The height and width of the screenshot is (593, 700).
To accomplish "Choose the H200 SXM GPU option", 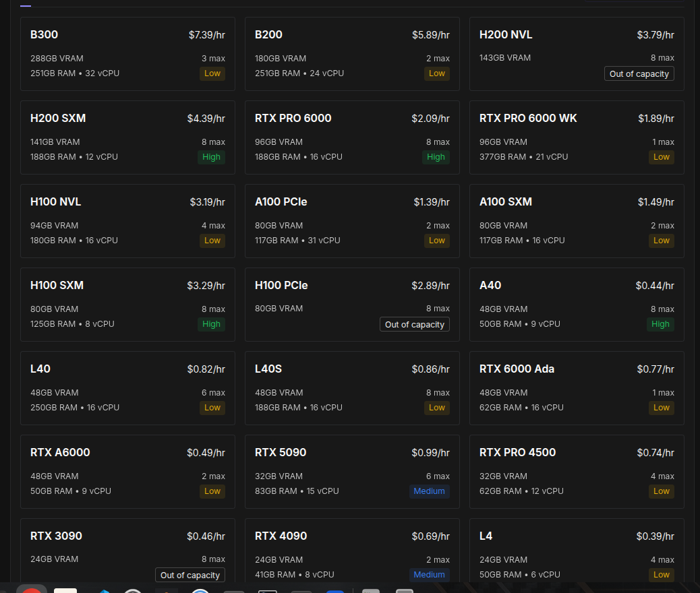I will pyautogui.click(x=127, y=137).
